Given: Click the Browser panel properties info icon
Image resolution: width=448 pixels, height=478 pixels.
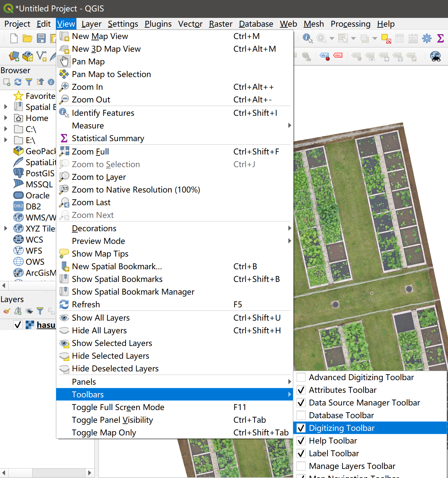Looking at the screenshot, I should click(x=51, y=82).
